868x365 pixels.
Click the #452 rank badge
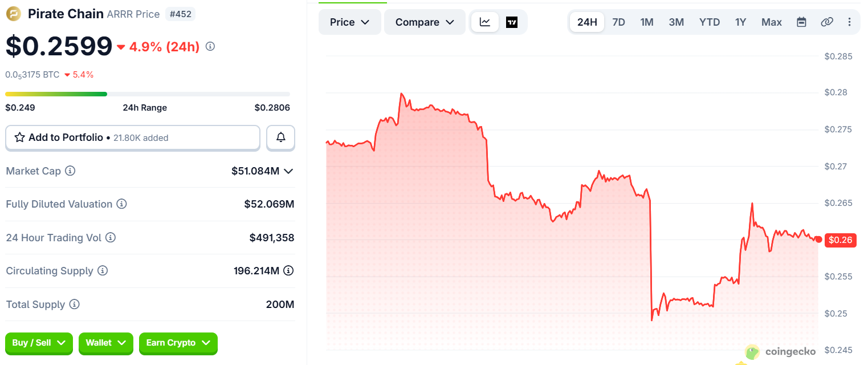180,14
